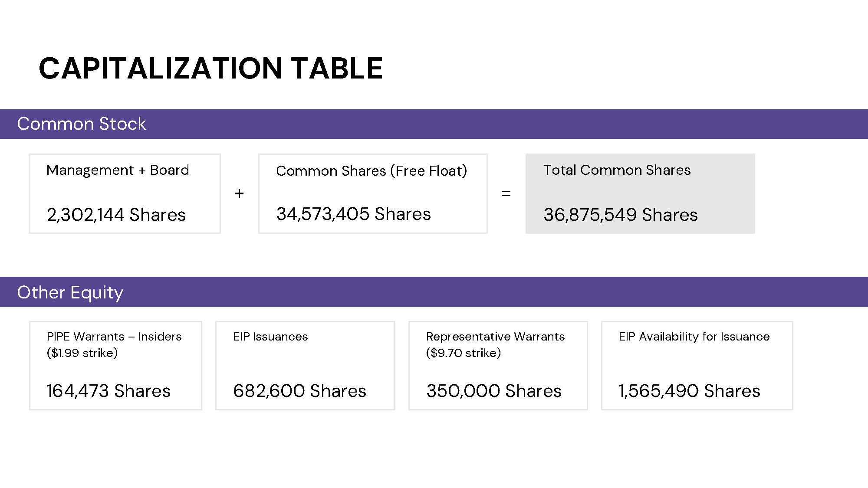868x488 pixels.
Task: Select the 1,565,490 Shares figure
Action: [689, 391]
